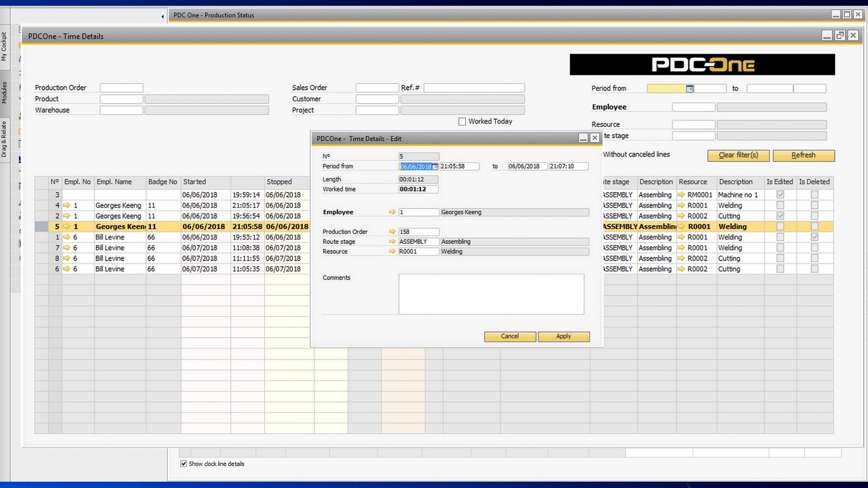Screen dimensions: 868x488
Task: Open the My Cockpit side tab
Action: (4, 46)
